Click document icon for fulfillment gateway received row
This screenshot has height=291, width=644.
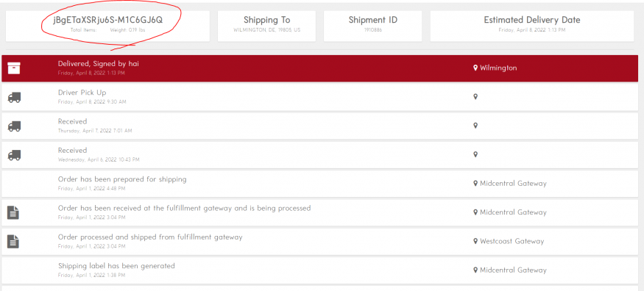coord(13,212)
